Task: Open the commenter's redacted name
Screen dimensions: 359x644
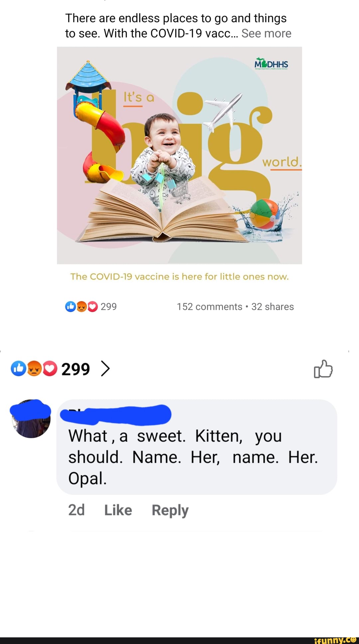Action: click(x=115, y=415)
